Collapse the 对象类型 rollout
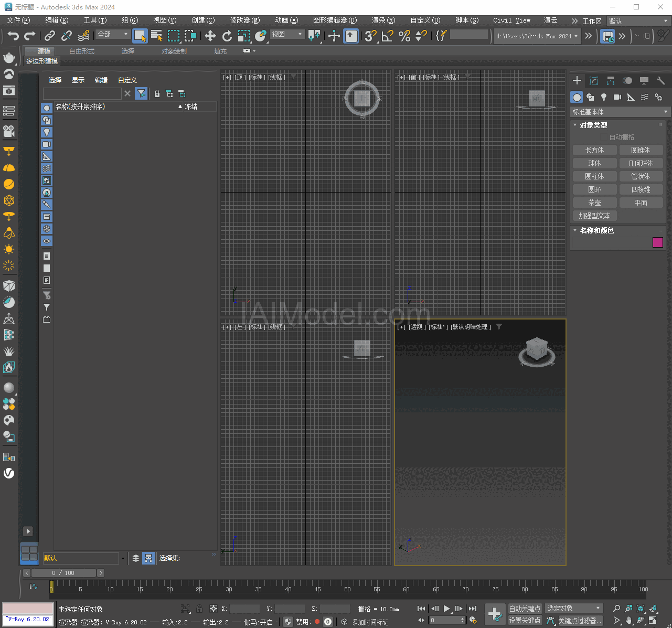 pos(593,125)
